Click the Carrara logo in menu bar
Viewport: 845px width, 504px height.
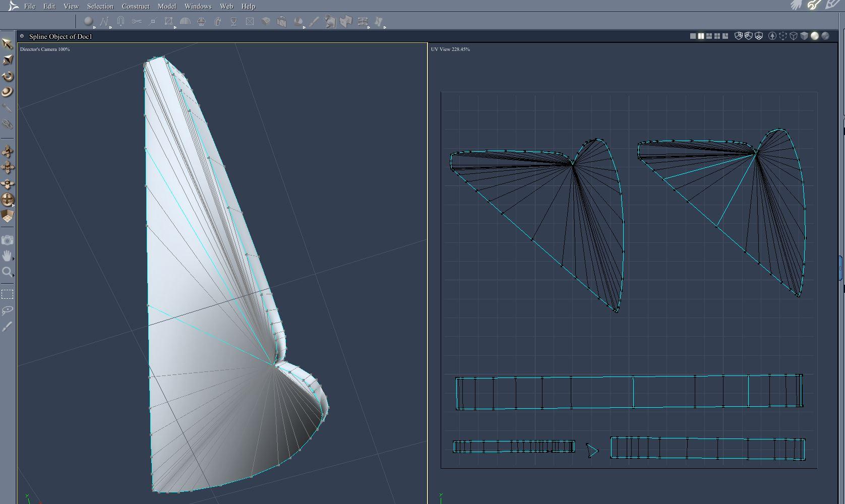14,6
